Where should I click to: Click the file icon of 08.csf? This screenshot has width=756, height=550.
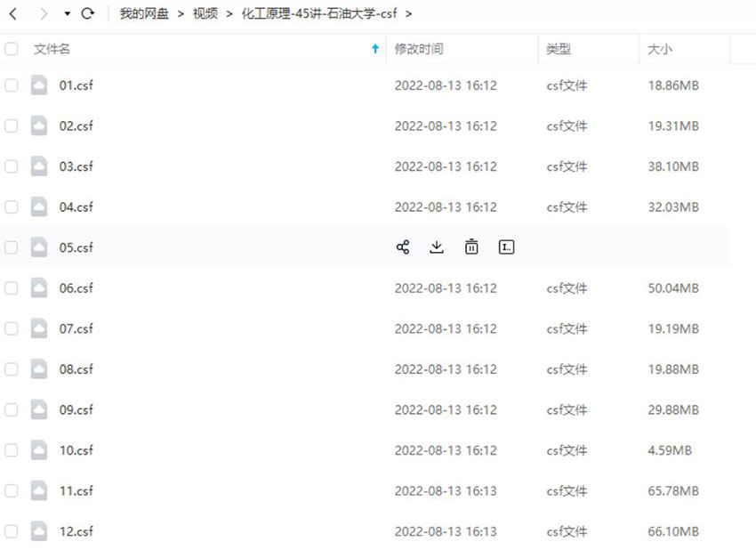[x=39, y=369]
